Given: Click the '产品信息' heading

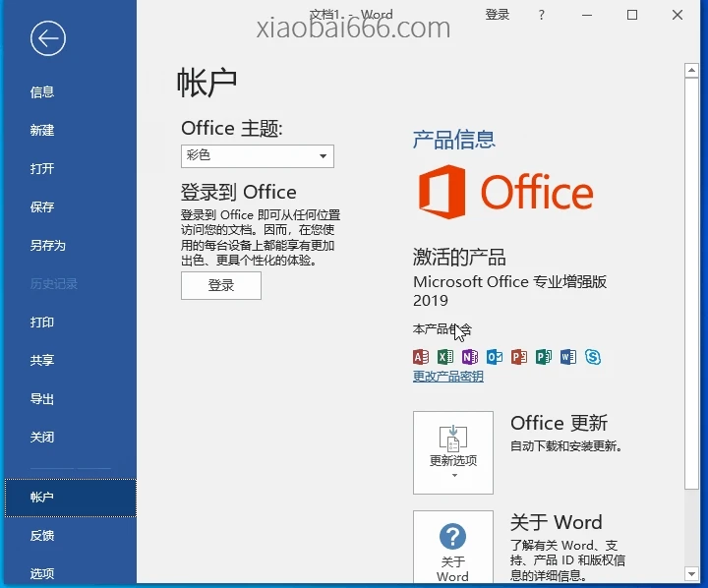Looking at the screenshot, I should 454,139.
